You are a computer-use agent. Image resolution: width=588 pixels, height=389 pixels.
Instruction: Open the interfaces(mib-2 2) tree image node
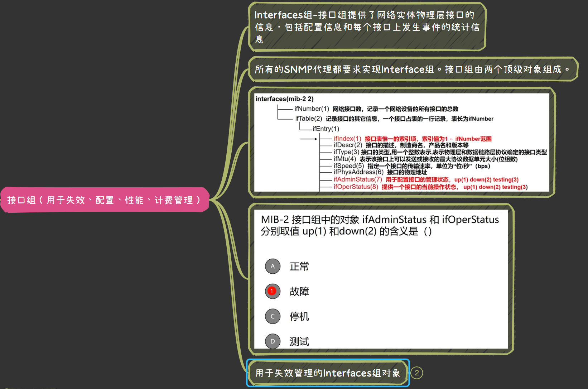[401, 142]
